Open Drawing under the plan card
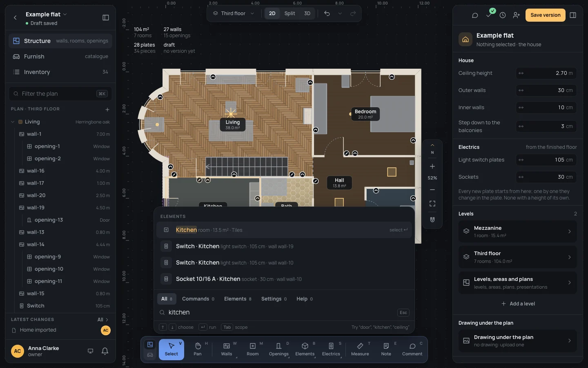 tap(517, 341)
